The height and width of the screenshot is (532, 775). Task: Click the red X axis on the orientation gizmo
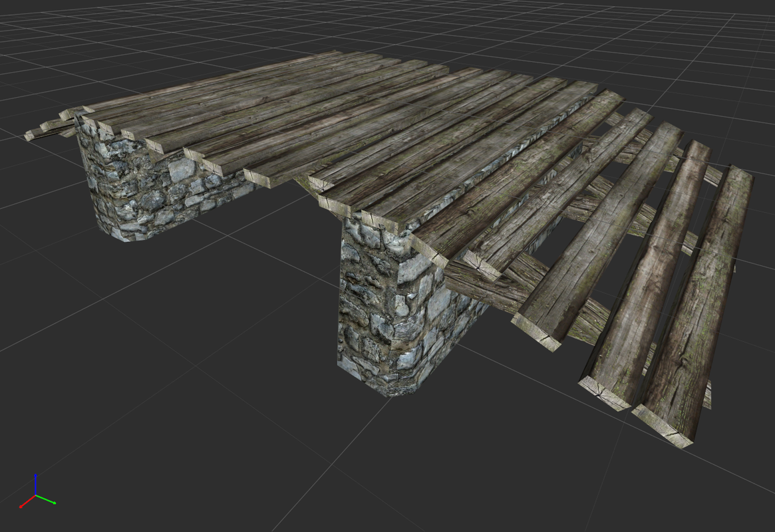27,501
